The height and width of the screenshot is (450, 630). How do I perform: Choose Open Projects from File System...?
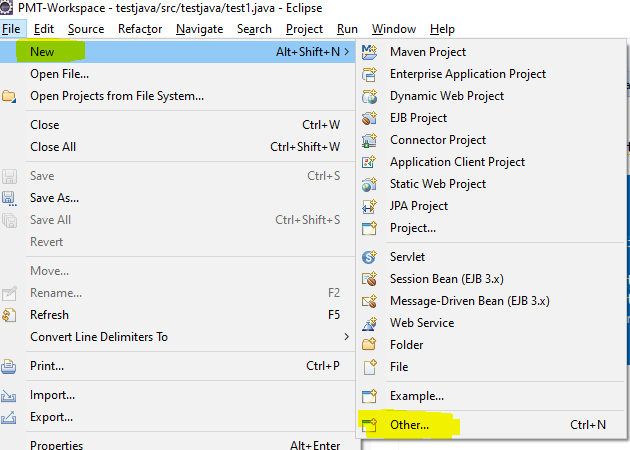click(x=178, y=96)
